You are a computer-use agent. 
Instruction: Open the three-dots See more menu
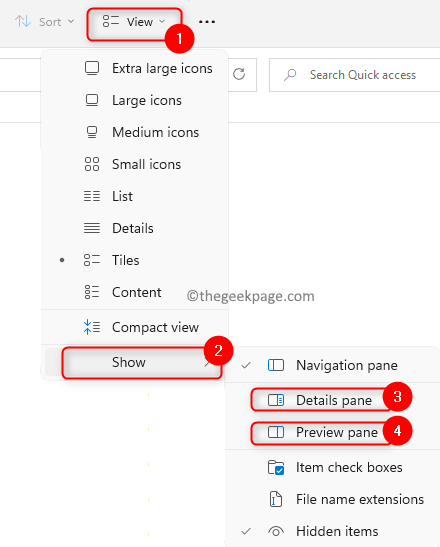207,22
